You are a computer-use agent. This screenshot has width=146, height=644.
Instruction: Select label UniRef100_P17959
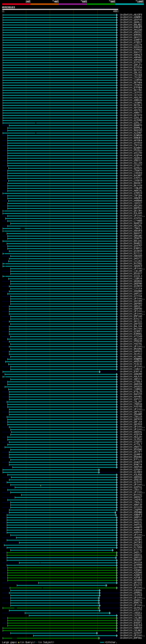click(x=131, y=548)
